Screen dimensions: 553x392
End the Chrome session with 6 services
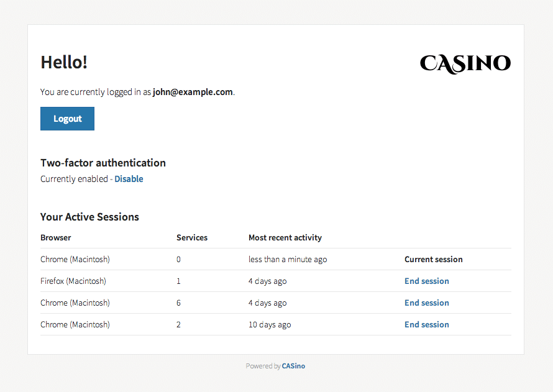point(426,303)
